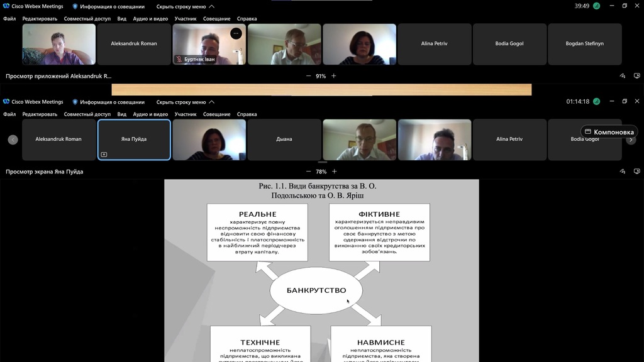This screenshot has width=644, height=362.
Task: Zoom out using minus beside 91%
Action: 308,76
